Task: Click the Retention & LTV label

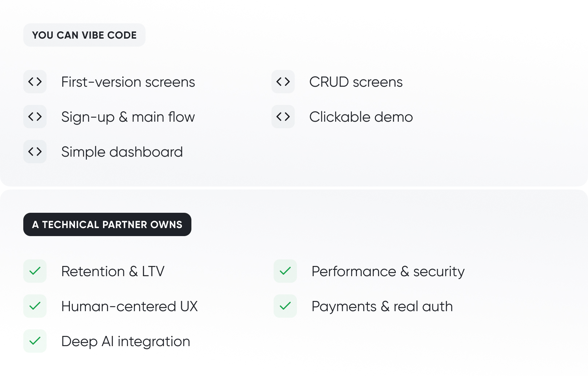Action: pyautogui.click(x=113, y=271)
